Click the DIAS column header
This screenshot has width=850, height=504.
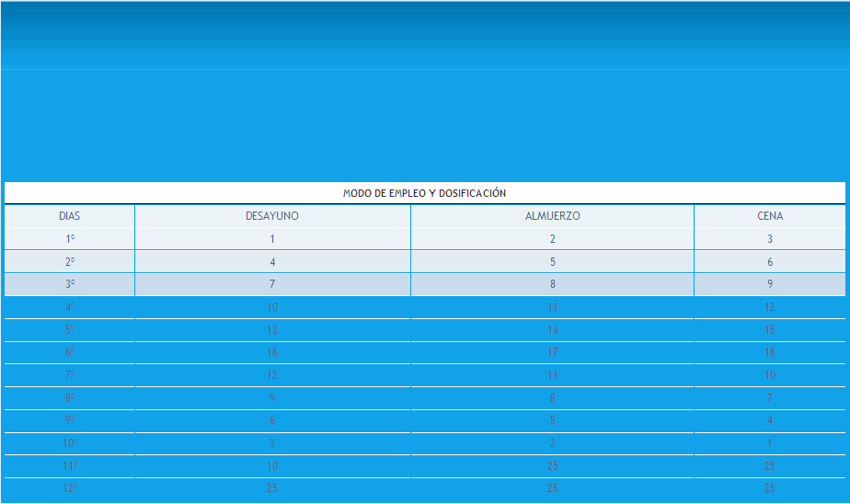(70, 216)
